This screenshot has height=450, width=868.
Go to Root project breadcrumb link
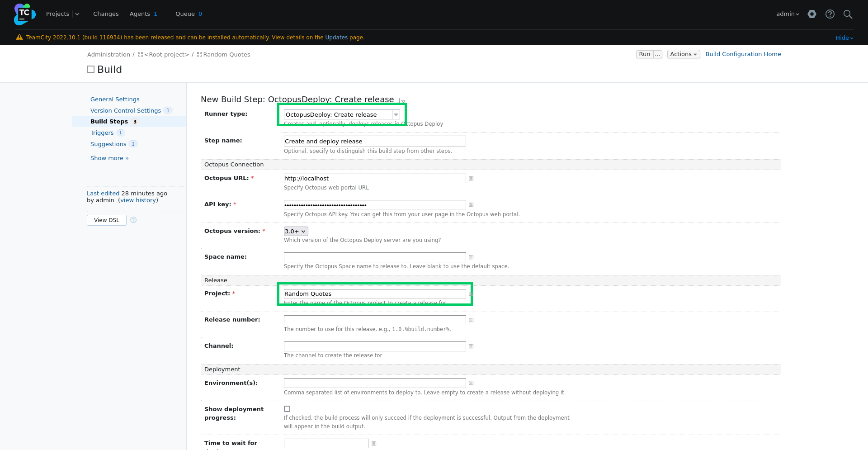click(x=166, y=55)
